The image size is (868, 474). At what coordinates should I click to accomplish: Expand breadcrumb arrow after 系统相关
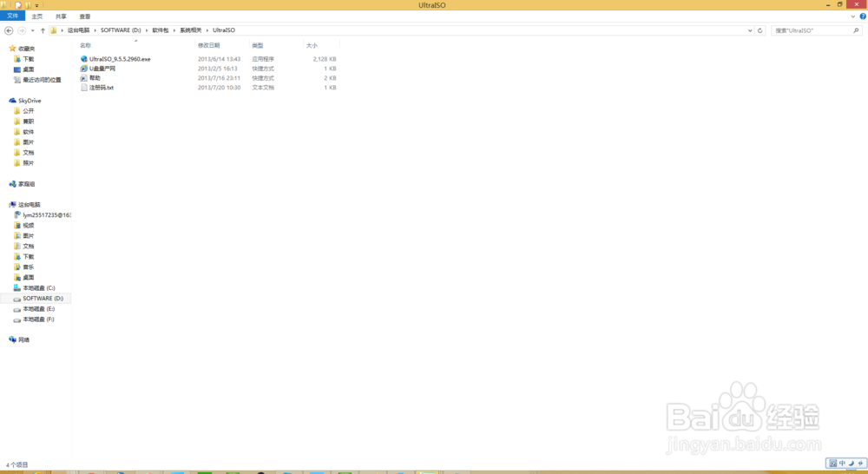[207, 30]
